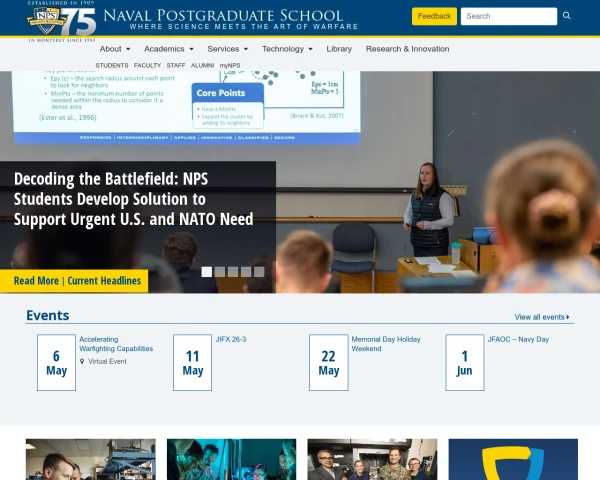600x480 pixels.
Task: Click the 1 Jun date box
Action: [x=465, y=362]
